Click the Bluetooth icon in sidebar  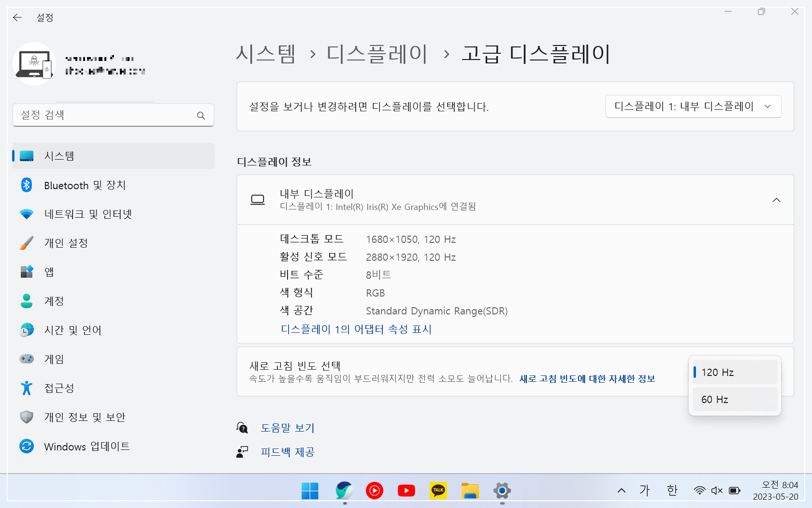(27, 185)
